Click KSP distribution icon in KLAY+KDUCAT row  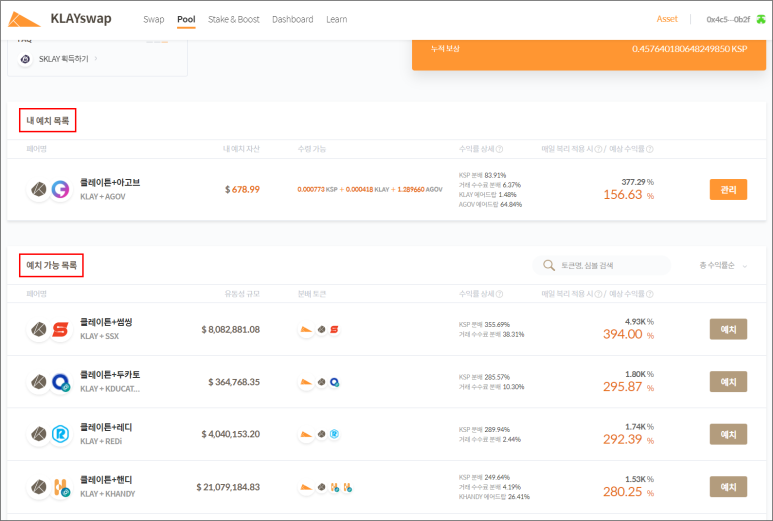click(306, 382)
